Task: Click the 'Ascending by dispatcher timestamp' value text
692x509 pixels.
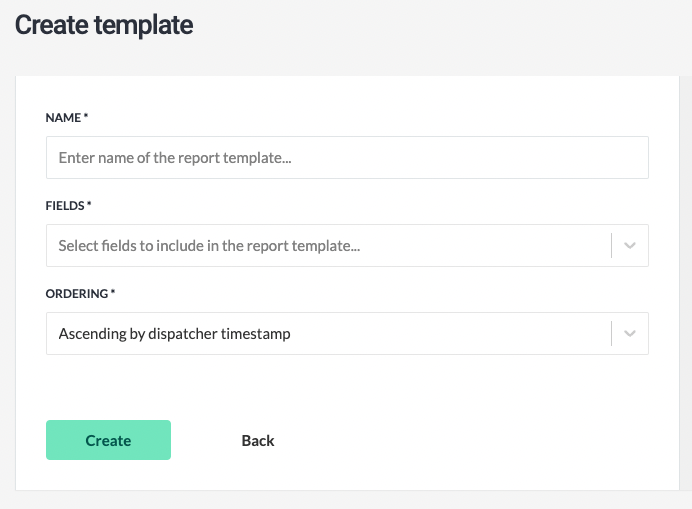Action: tap(174, 334)
